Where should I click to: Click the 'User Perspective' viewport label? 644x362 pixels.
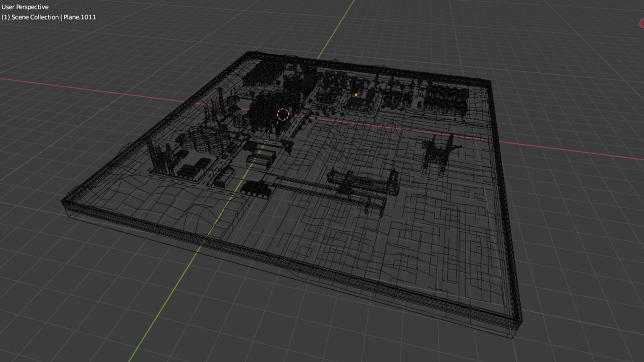25,7
